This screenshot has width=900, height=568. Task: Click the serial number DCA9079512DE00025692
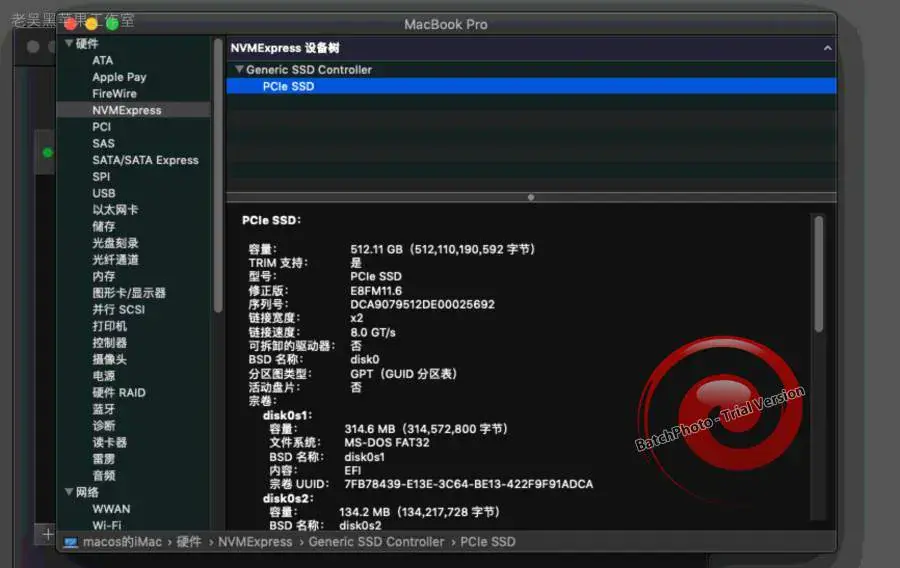pyautogui.click(x=422, y=305)
